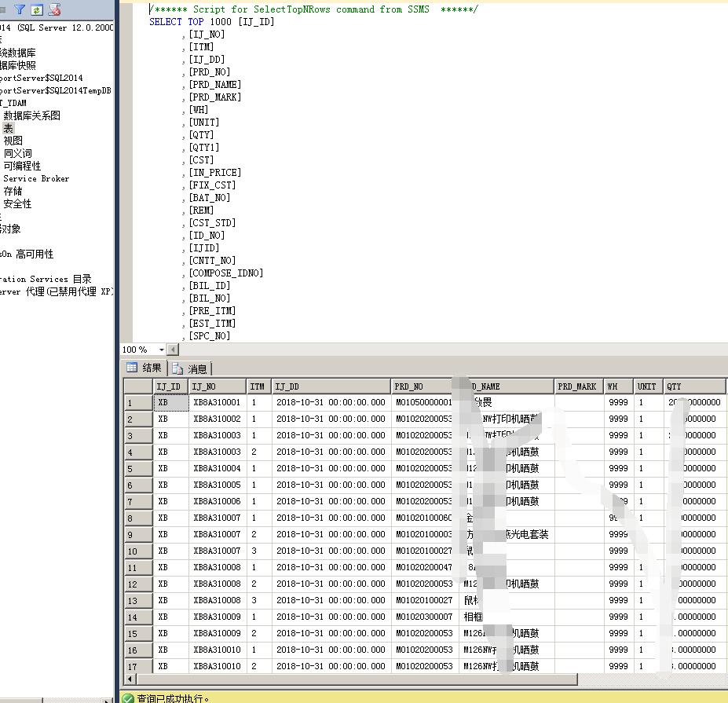Click the script comment line in the editor

tap(313, 9)
